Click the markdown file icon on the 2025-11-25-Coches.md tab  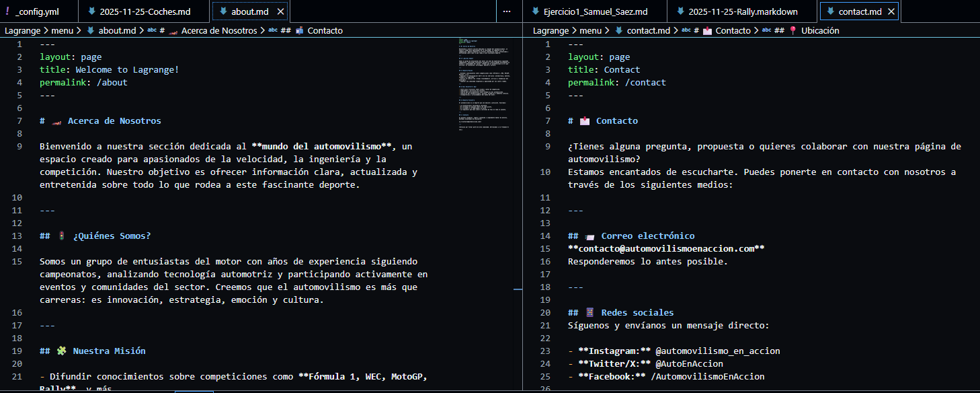tap(90, 12)
